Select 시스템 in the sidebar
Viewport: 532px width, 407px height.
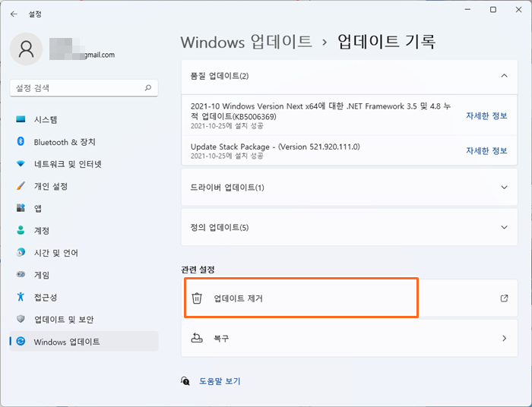[x=84, y=119]
